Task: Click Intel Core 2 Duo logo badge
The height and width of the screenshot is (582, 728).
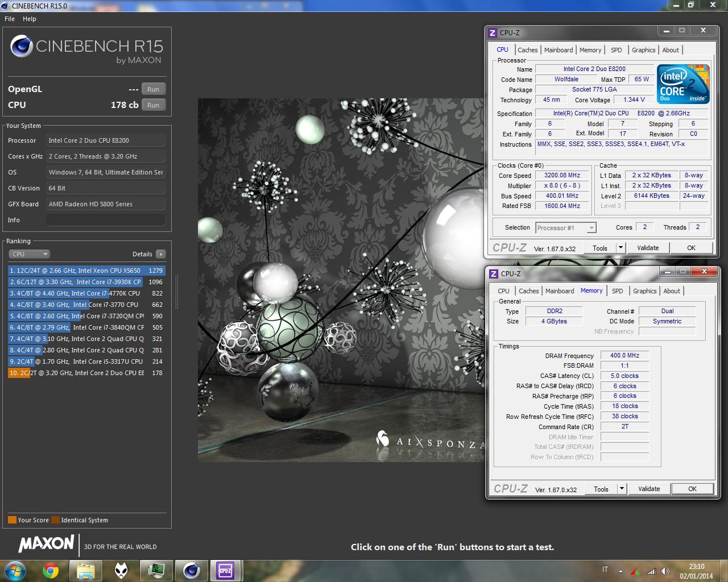Action: [x=683, y=84]
